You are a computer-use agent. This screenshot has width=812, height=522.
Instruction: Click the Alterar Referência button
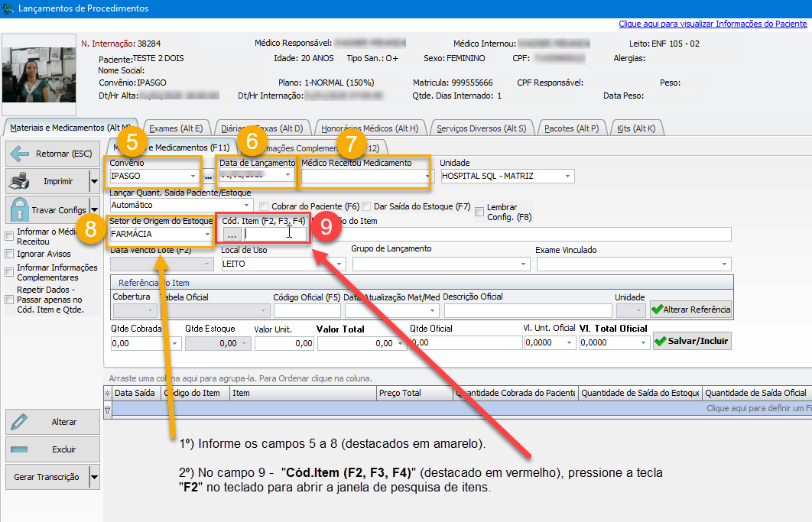(x=690, y=310)
